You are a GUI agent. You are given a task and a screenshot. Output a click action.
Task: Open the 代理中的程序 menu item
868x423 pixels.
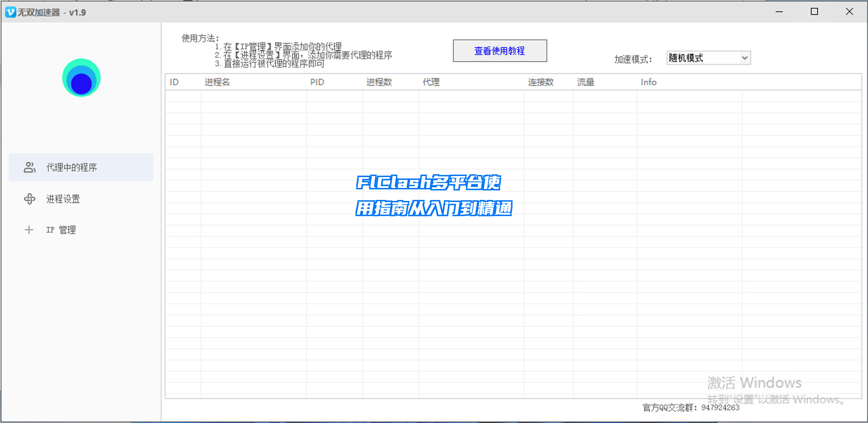(x=81, y=167)
